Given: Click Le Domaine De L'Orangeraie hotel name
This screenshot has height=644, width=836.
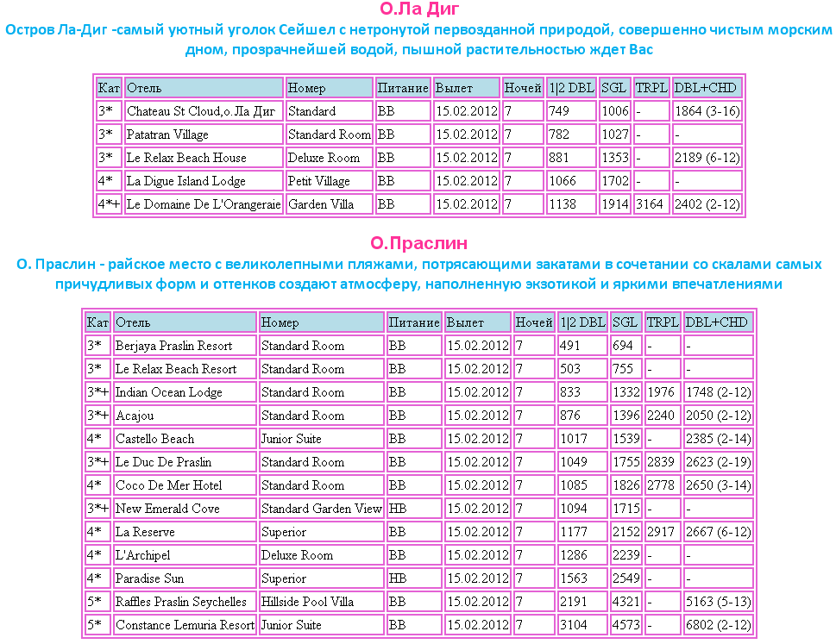Looking at the screenshot, I should [x=204, y=204].
